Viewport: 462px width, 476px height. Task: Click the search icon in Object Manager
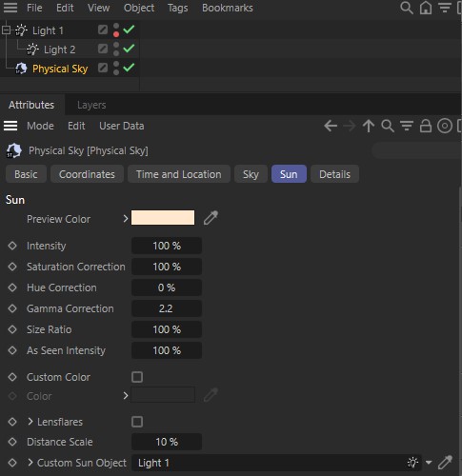(x=407, y=8)
